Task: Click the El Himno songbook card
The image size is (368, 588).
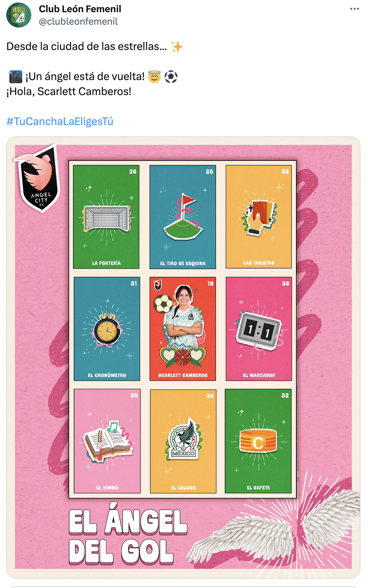Action: pos(107,441)
